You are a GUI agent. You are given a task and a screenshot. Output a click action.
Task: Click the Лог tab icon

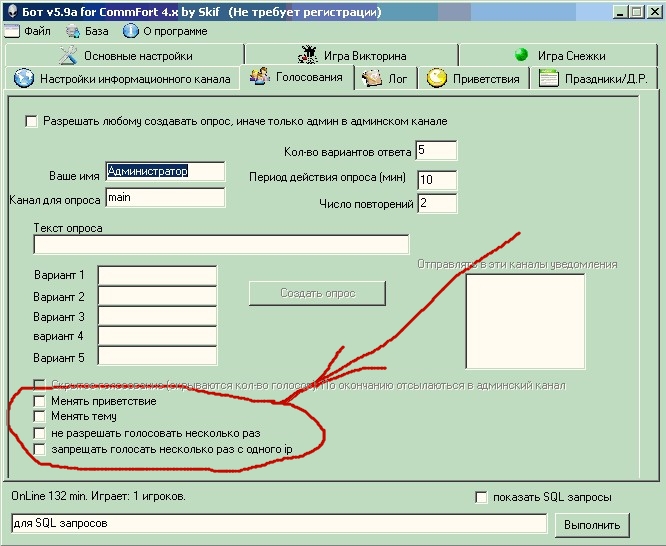(x=371, y=78)
